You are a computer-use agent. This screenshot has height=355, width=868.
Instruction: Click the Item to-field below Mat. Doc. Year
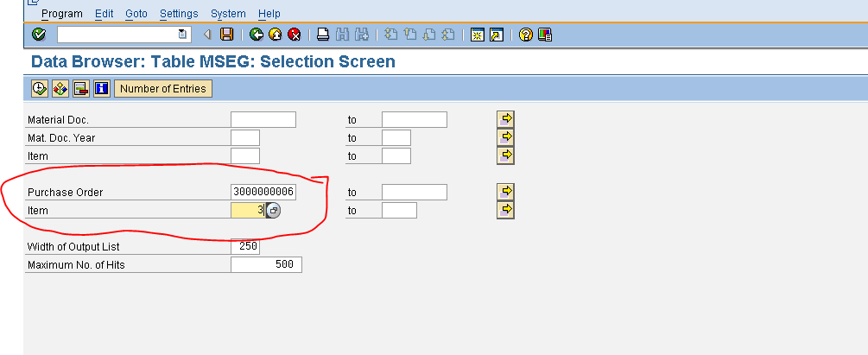pos(396,156)
